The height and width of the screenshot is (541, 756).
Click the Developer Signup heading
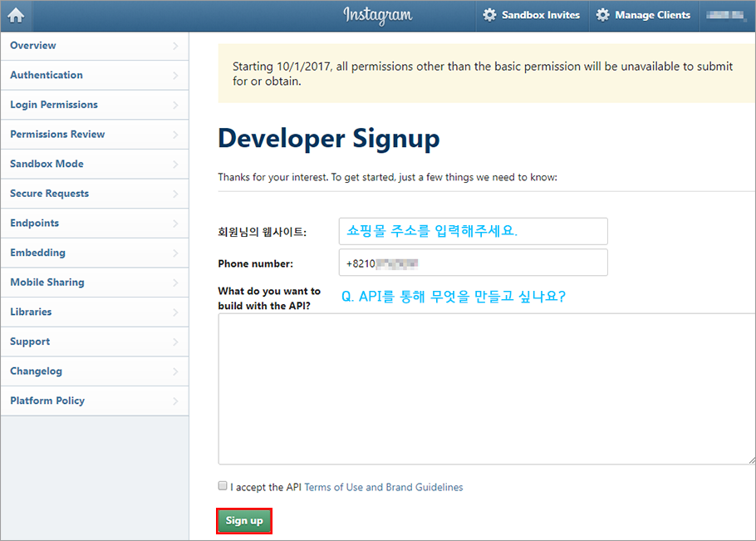329,139
